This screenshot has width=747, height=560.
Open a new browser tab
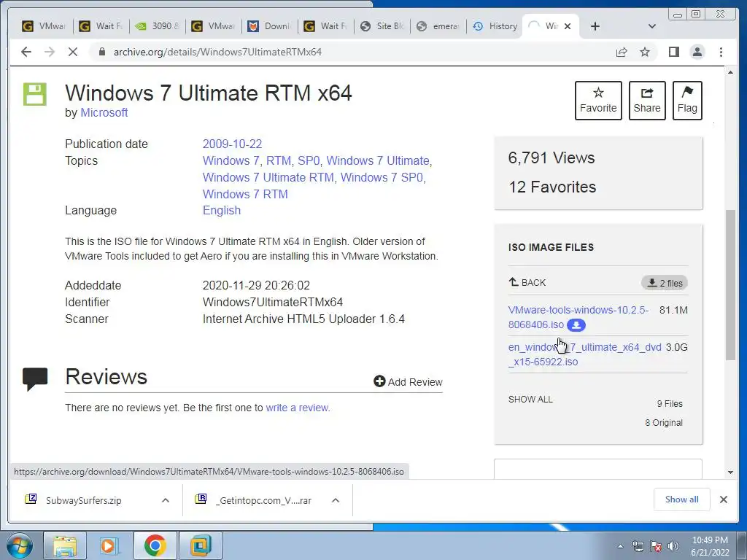point(595,26)
